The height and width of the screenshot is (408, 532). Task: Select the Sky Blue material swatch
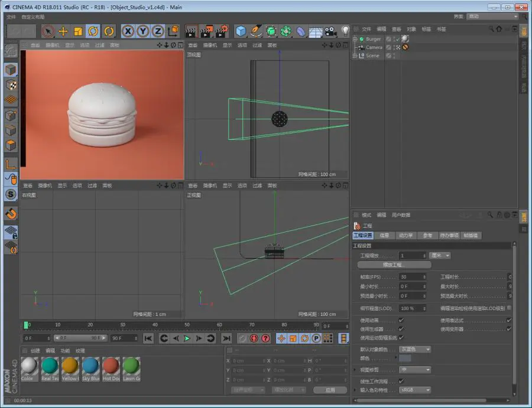tap(90, 368)
